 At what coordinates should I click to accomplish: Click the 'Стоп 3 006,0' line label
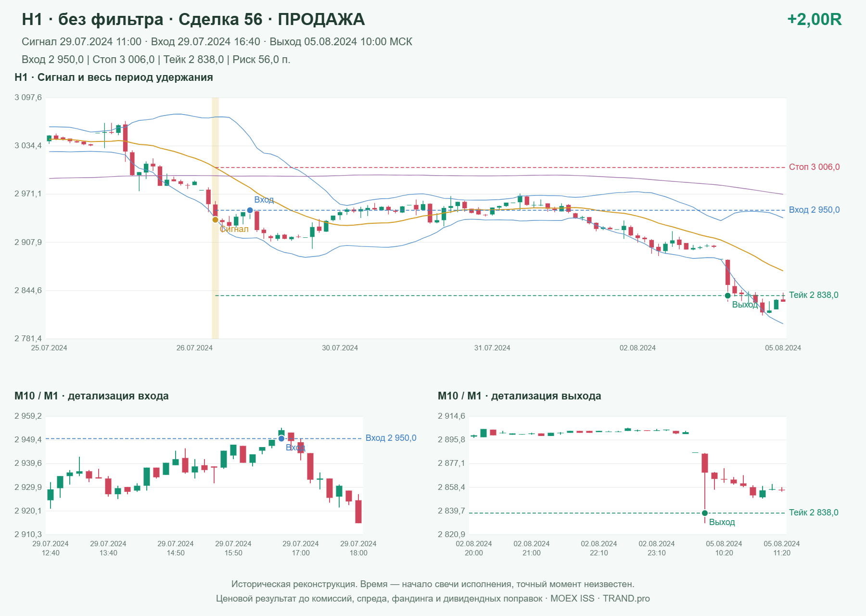click(814, 167)
